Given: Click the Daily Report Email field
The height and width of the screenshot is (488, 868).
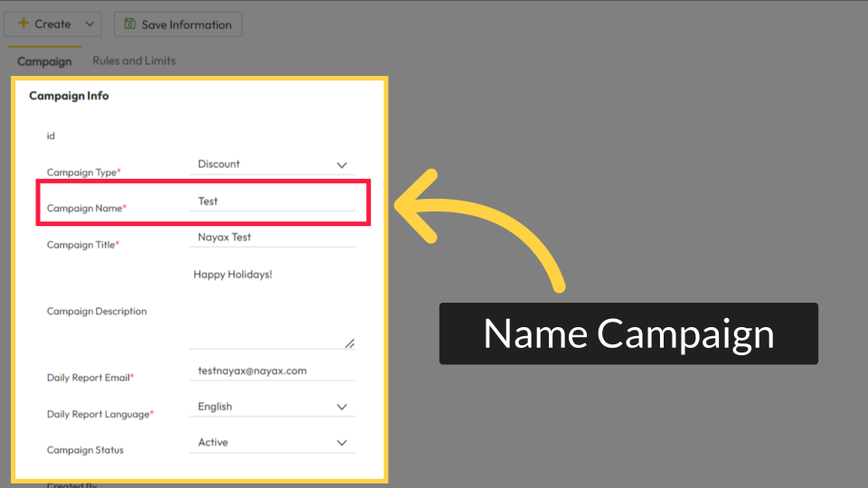Looking at the screenshot, I should [x=272, y=371].
